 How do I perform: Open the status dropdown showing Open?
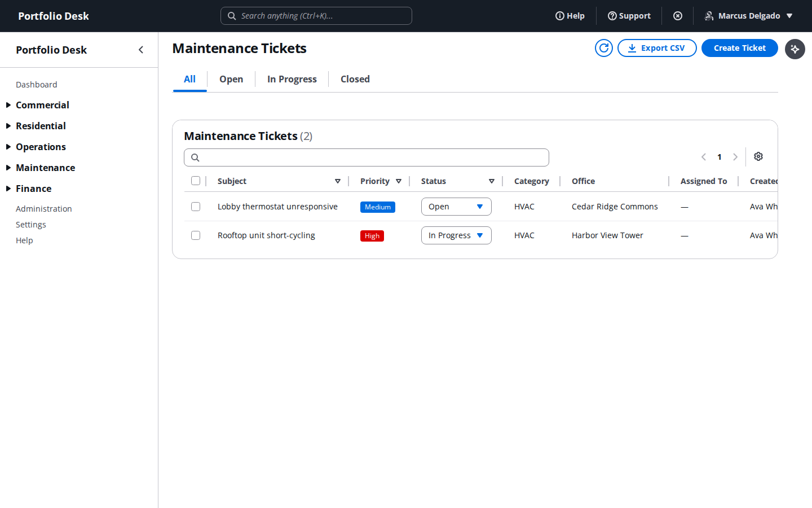[456, 207]
